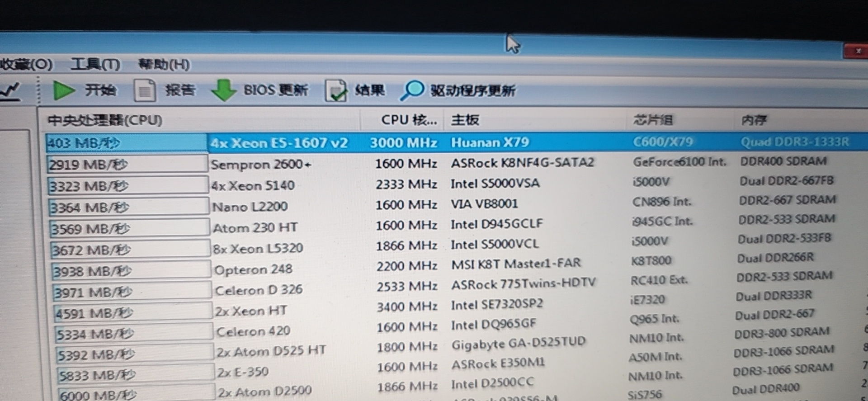
Task: Click the GeForce6100 Int. chipset cell
Action: pos(679,162)
